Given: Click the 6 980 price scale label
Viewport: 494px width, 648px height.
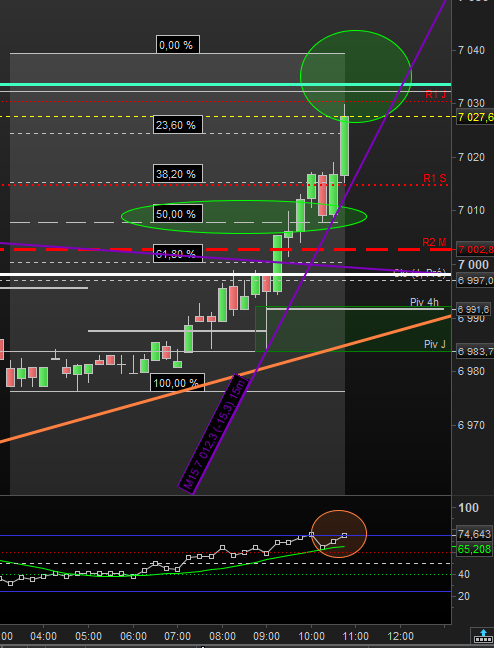Looking at the screenshot, I should pos(471,371).
